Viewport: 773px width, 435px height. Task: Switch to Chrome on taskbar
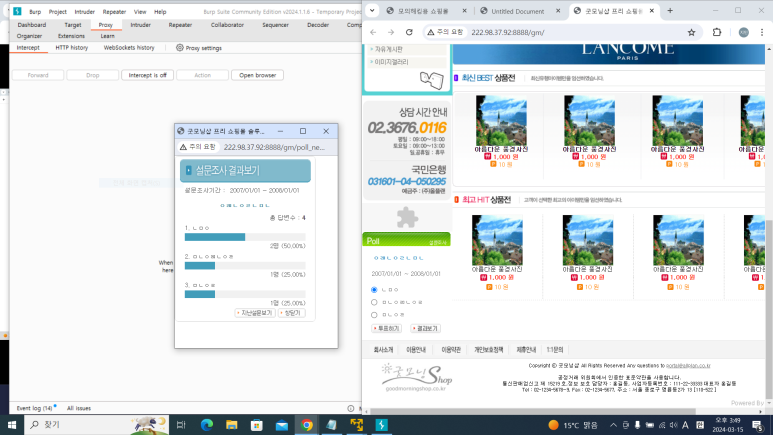click(x=307, y=425)
